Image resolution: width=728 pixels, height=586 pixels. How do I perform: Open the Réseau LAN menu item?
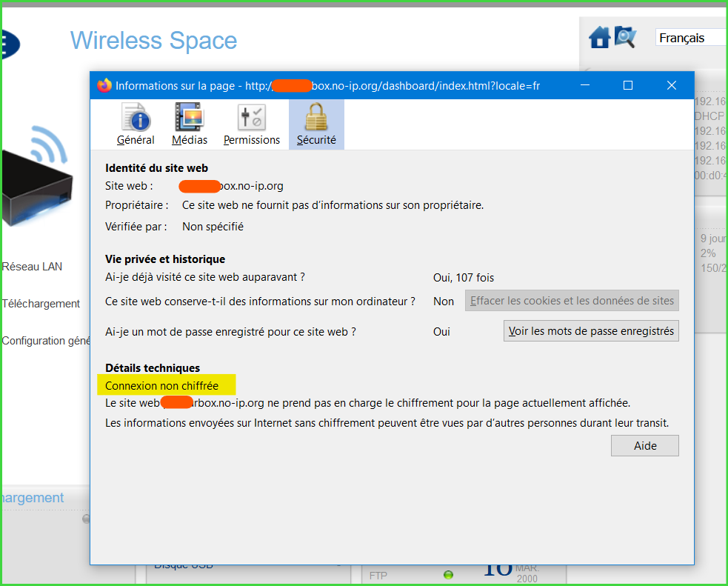(x=32, y=267)
